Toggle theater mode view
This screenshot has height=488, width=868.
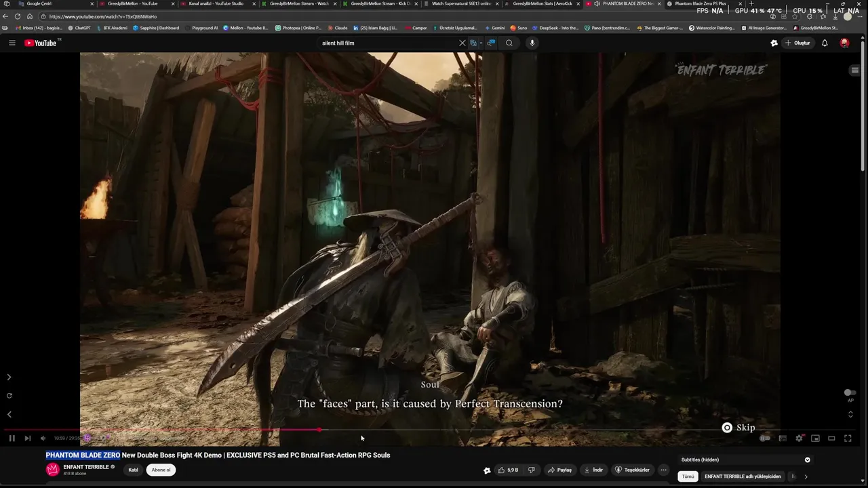(x=831, y=439)
